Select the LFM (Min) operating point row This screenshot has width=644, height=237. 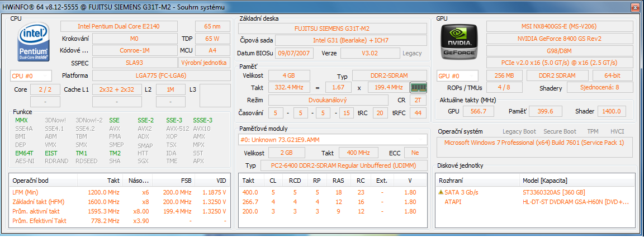tap(120, 192)
